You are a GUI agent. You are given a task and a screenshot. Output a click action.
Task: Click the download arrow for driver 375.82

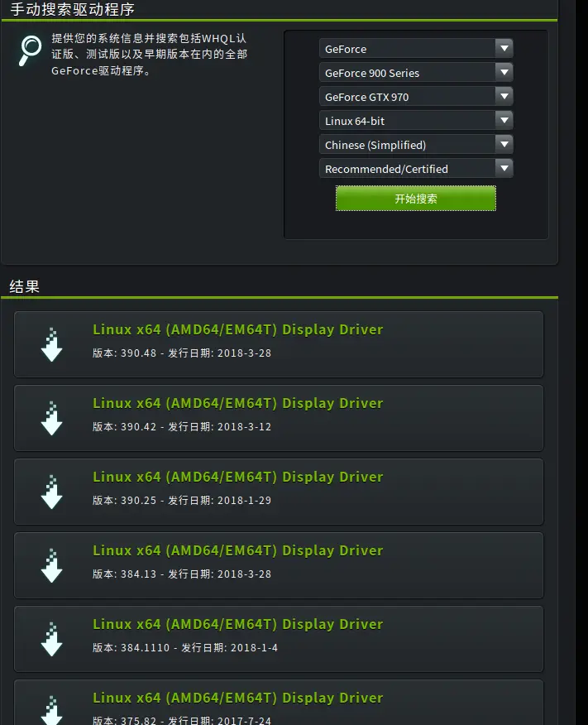tap(52, 710)
